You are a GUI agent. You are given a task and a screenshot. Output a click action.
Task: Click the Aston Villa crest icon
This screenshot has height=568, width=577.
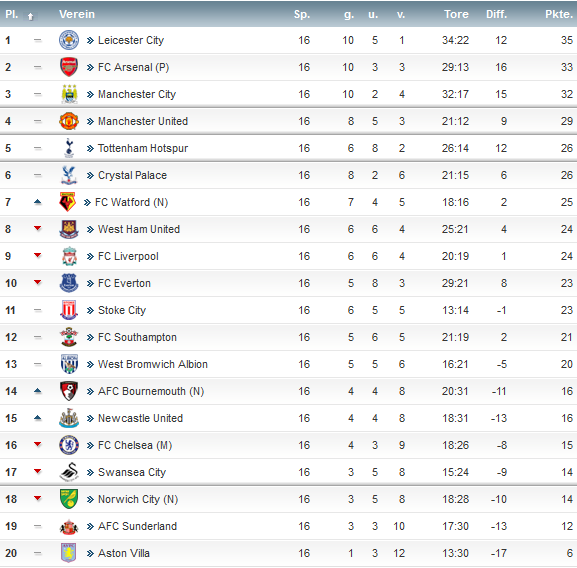[68, 553]
